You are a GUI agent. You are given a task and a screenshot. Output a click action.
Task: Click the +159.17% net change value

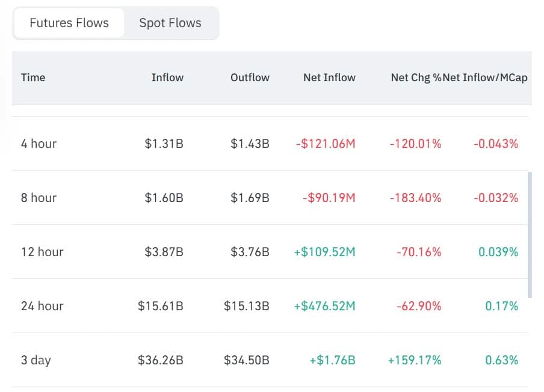pos(414,360)
